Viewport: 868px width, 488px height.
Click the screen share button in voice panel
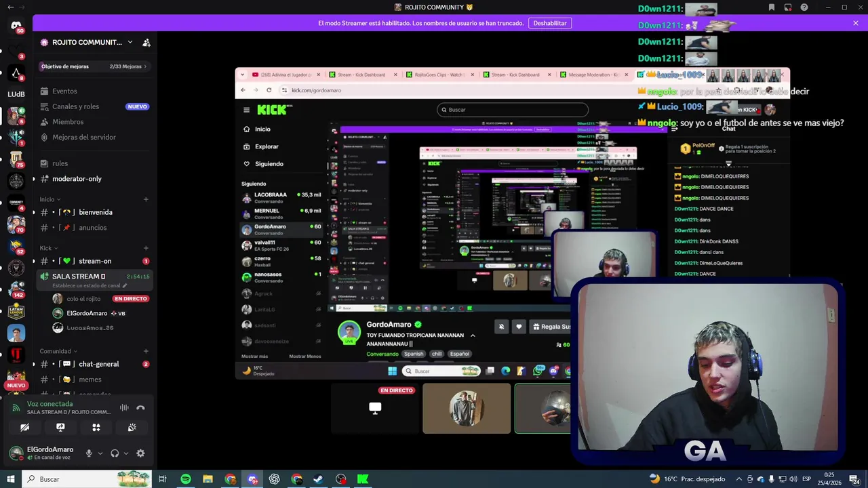click(60, 428)
